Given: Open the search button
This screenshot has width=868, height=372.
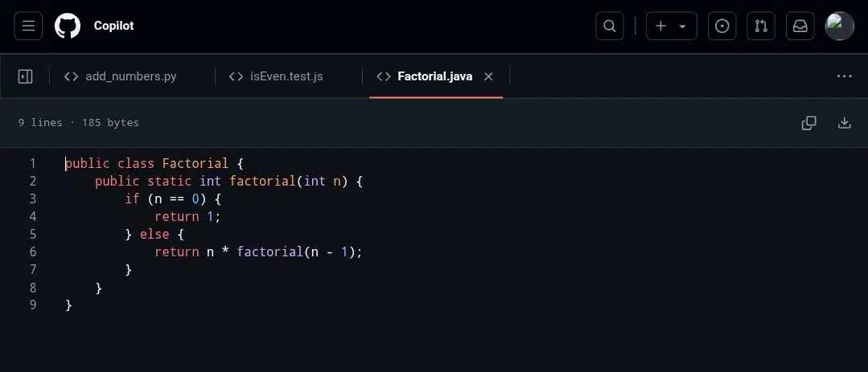Looking at the screenshot, I should point(610,26).
